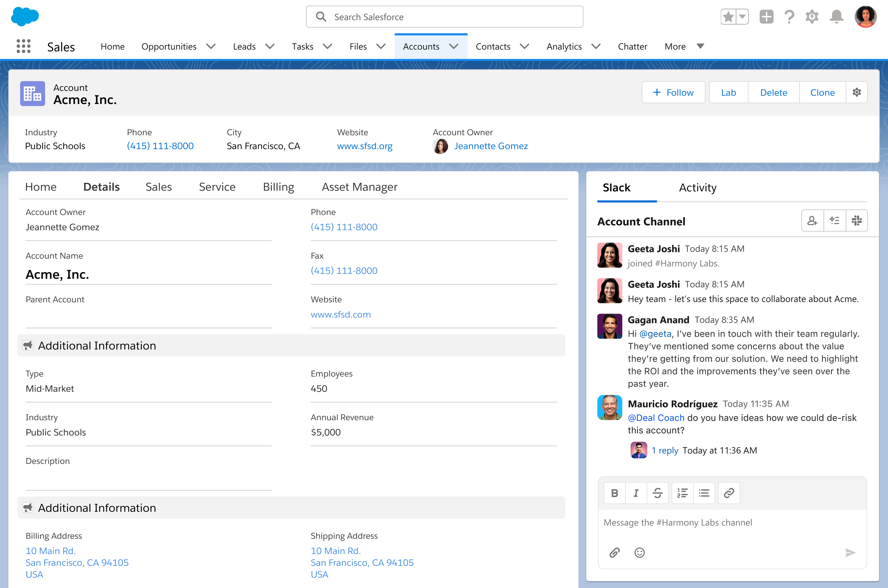Switch to the Activity tab
Screen dimensions: 888x588
(x=698, y=187)
